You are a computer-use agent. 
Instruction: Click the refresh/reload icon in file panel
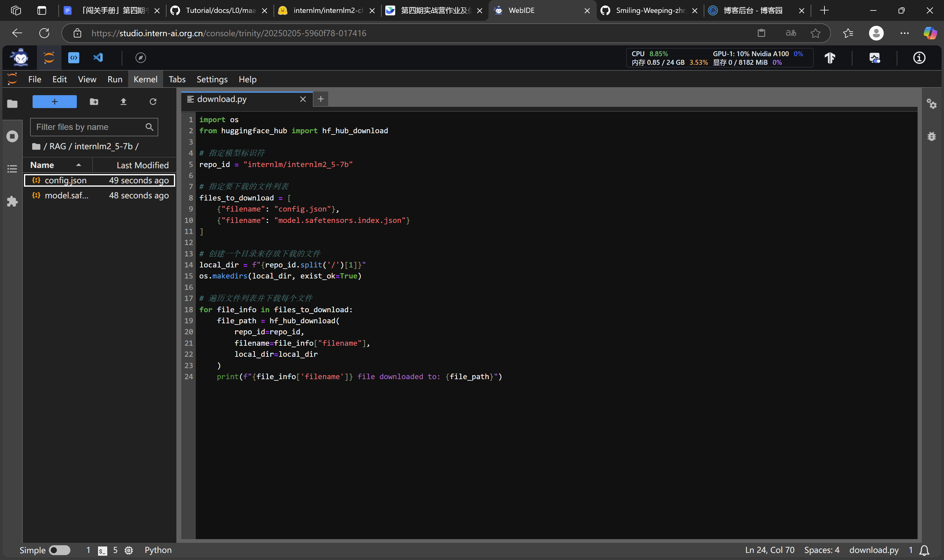[152, 101]
